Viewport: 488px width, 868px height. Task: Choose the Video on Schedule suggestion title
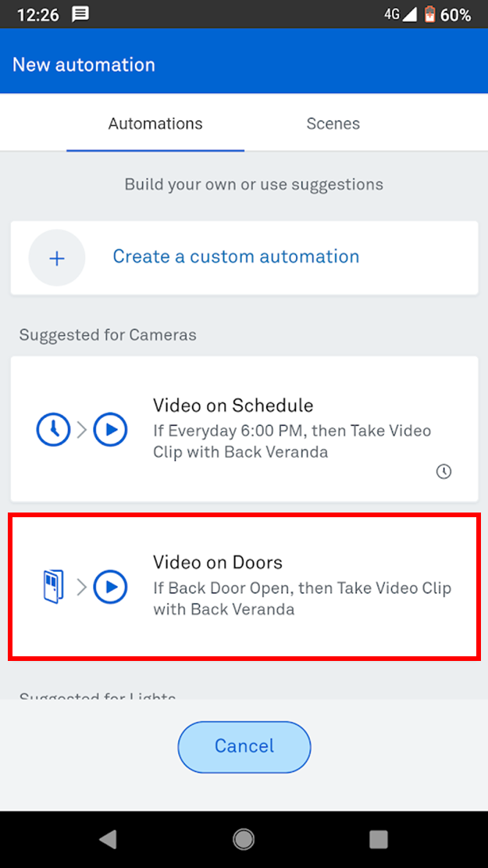(233, 405)
